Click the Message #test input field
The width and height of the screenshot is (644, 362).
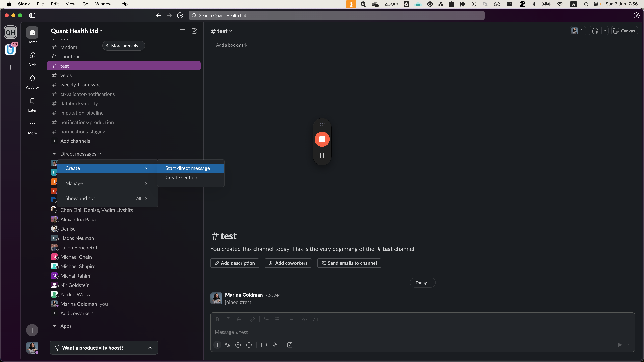(422, 332)
